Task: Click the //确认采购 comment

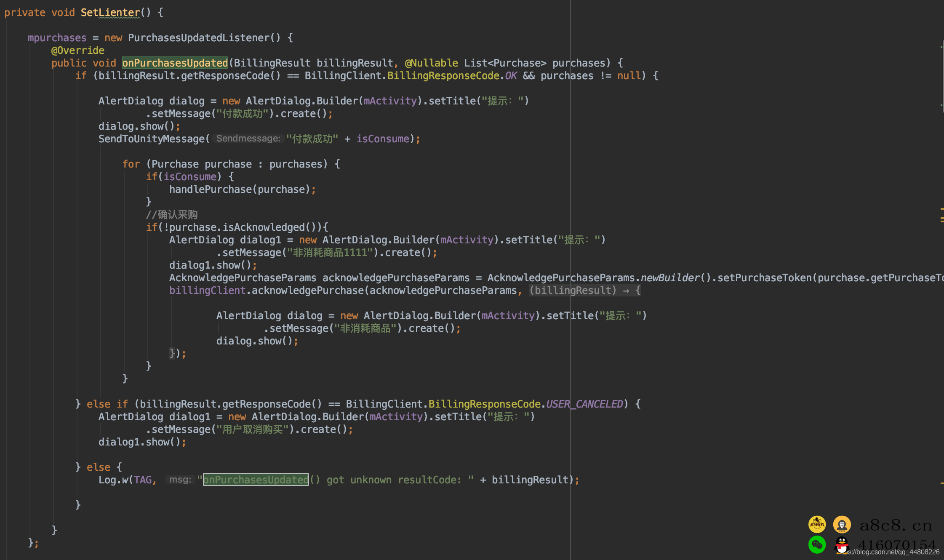Action: [x=172, y=215]
